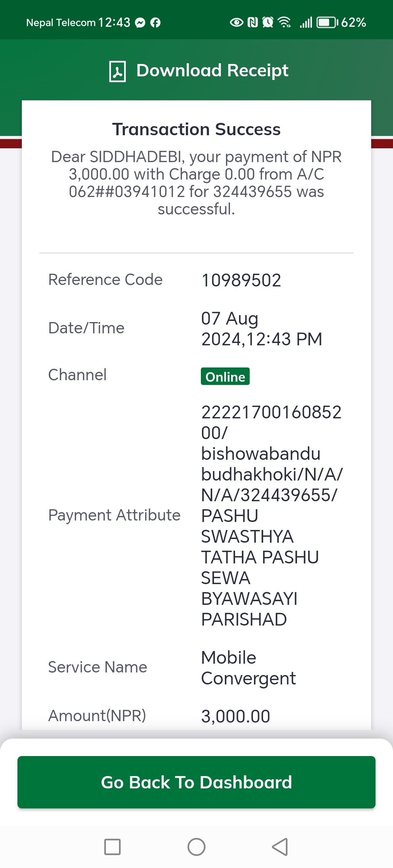Tap the alarm clock status icon
This screenshot has width=393, height=868.
click(268, 23)
